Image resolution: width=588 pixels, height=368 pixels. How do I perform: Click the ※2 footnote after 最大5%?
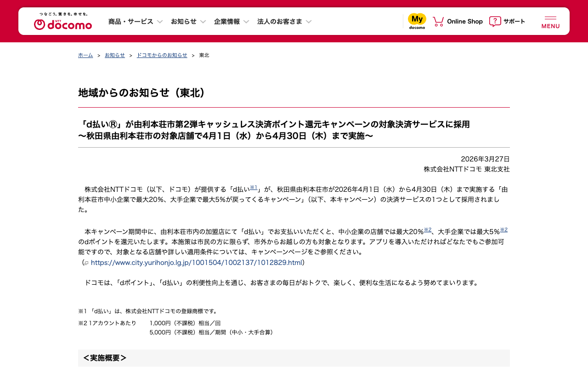pos(504,230)
